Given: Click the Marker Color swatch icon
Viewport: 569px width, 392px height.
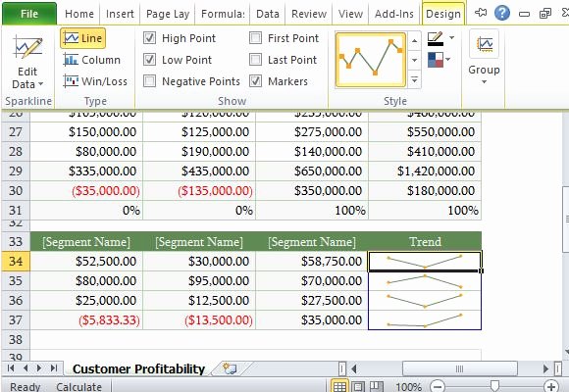Looking at the screenshot, I should click(x=436, y=60).
